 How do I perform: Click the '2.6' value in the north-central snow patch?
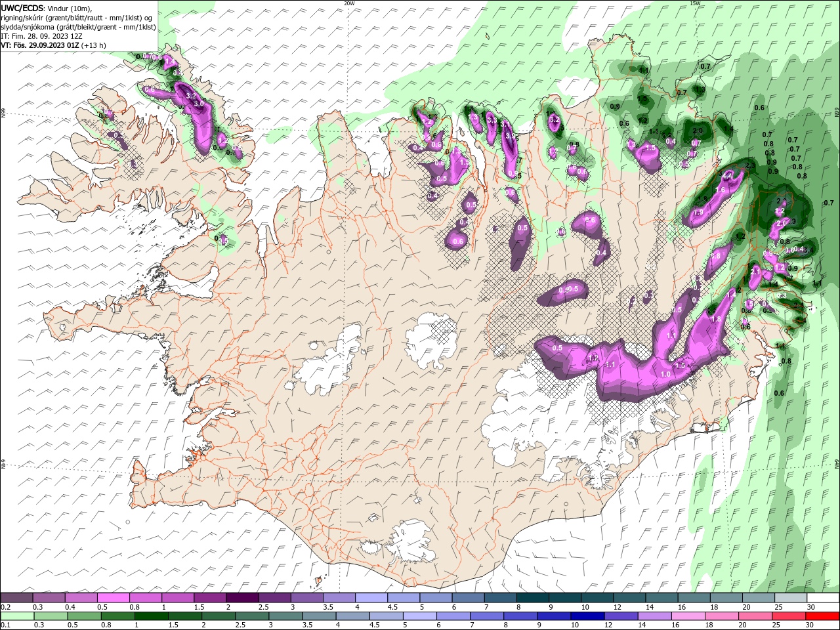pyautogui.click(x=590, y=220)
